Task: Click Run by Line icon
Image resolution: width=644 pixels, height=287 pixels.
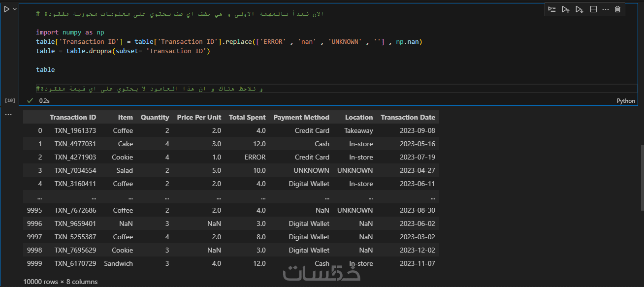Action: click(x=552, y=9)
